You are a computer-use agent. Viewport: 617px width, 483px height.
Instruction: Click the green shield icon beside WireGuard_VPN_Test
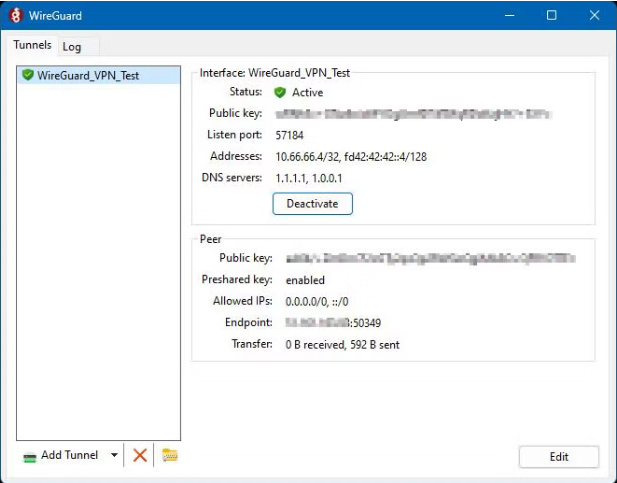point(28,75)
